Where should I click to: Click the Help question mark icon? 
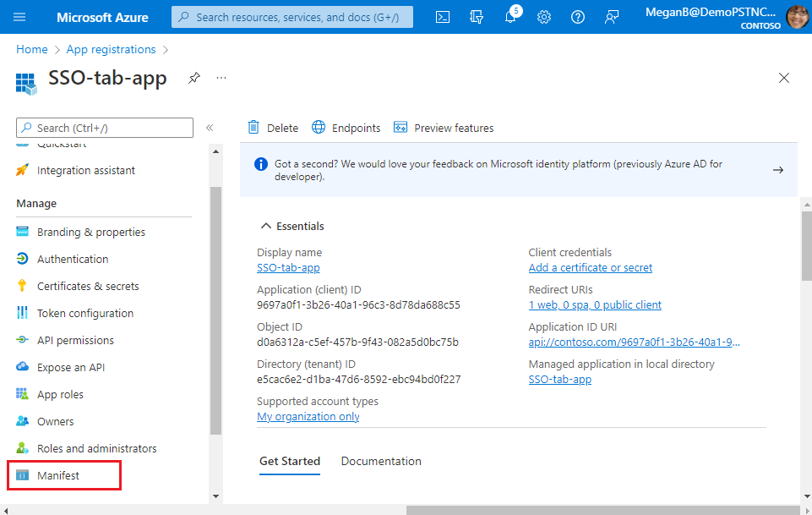[578, 17]
